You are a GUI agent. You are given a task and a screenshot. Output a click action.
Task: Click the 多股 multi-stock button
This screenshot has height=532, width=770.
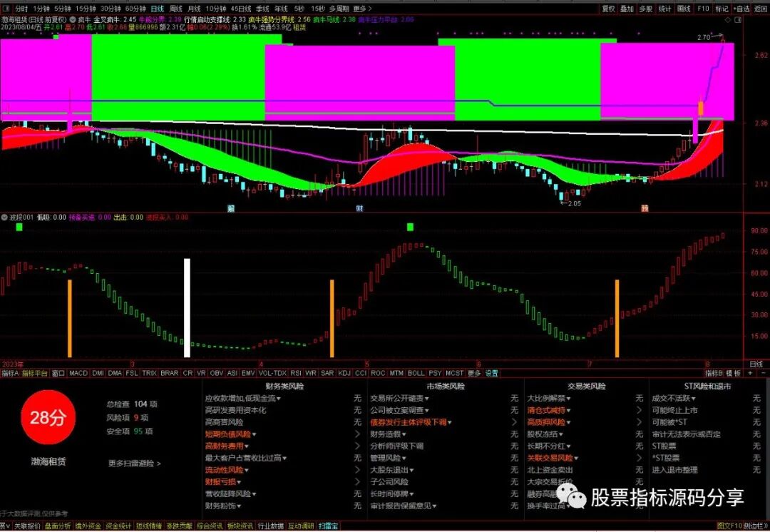[x=646, y=9]
